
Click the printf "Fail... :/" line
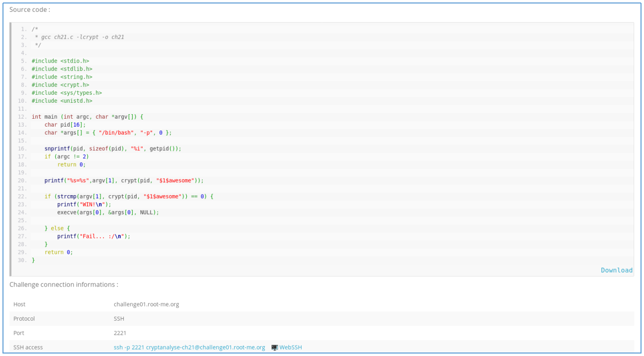(94, 236)
